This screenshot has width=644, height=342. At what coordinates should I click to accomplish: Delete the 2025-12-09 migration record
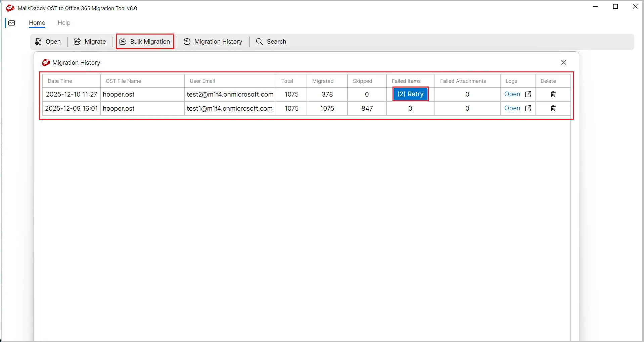pyautogui.click(x=553, y=108)
